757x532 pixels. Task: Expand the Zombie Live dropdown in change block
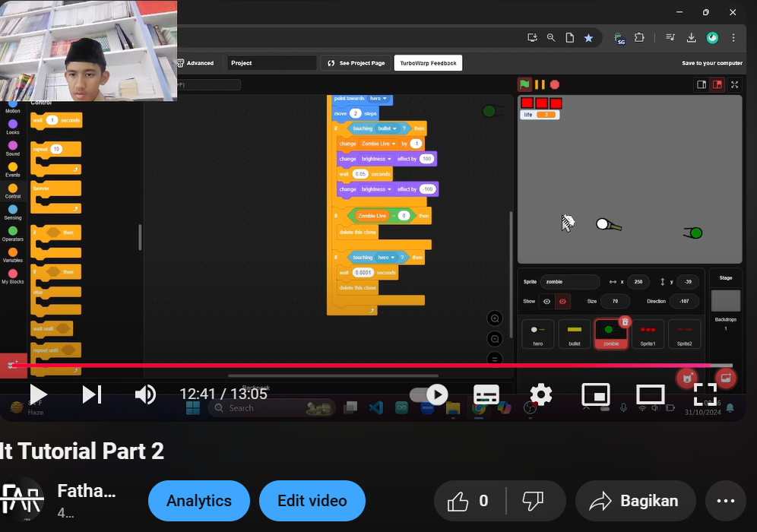tap(378, 144)
